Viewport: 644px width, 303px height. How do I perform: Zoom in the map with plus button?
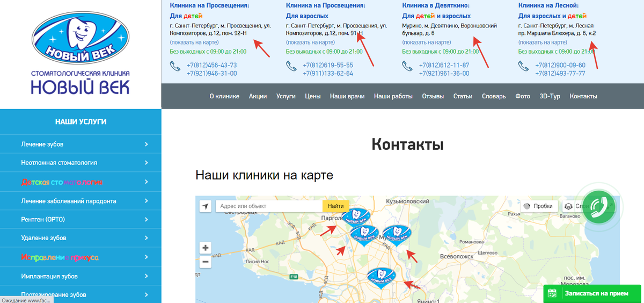click(206, 248)
